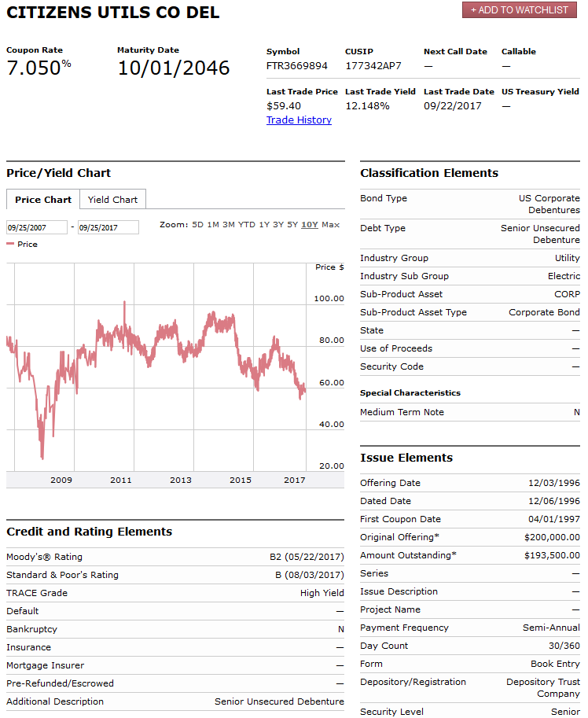Open the Trade History link
Viewport: 588px width, 718px height.
[x=299, y=120]
